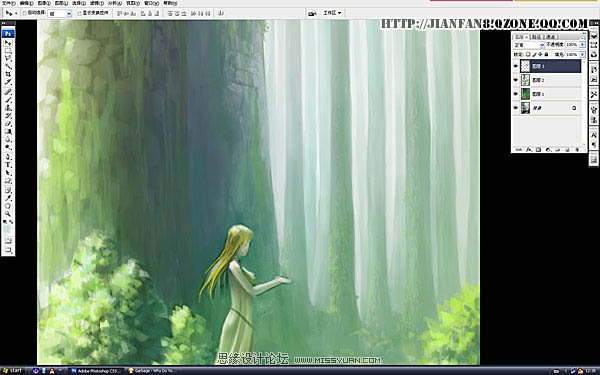Open Adobe Photoshop CS3 taskbar button
The image size is (600, 375).
tap(96, 371)
